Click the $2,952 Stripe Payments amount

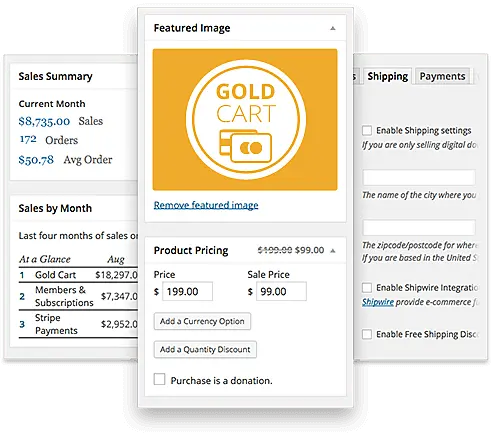coord(119,324)
